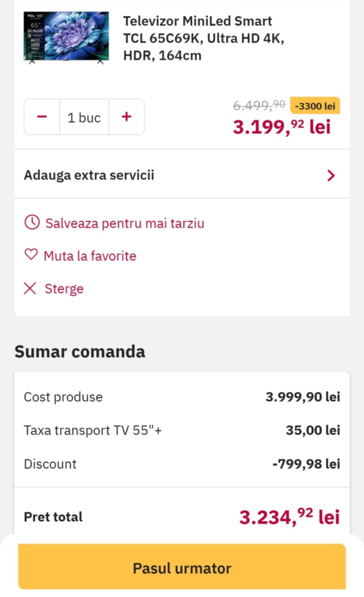Choose the Muta la favorite link

[x=90, y=256]
